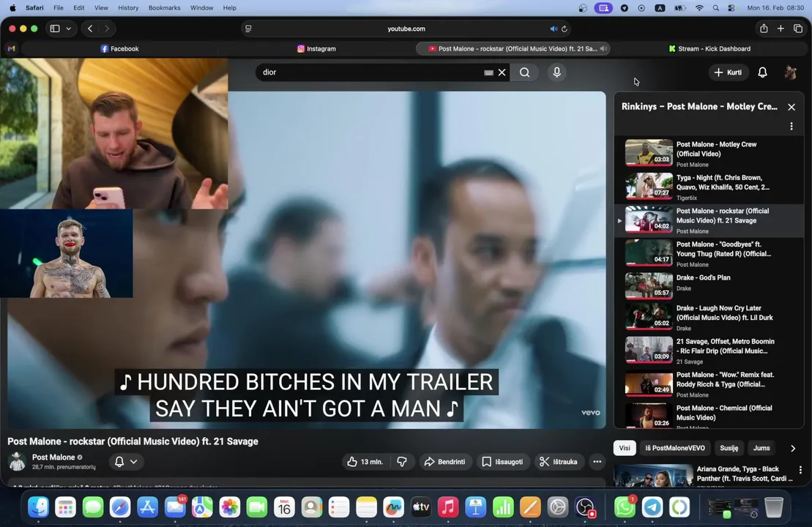
Task: Open playlist panel three-dot options
Action: [791, 127]
